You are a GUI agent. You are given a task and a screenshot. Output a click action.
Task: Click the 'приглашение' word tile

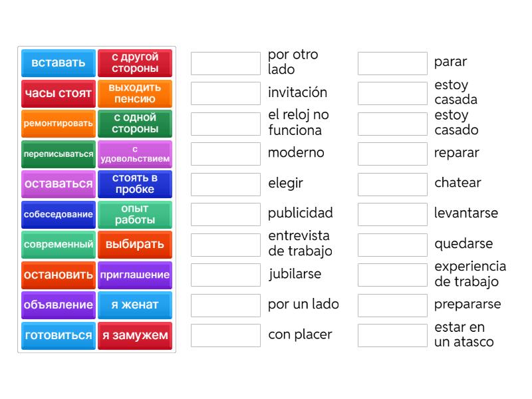coord(135,275)
